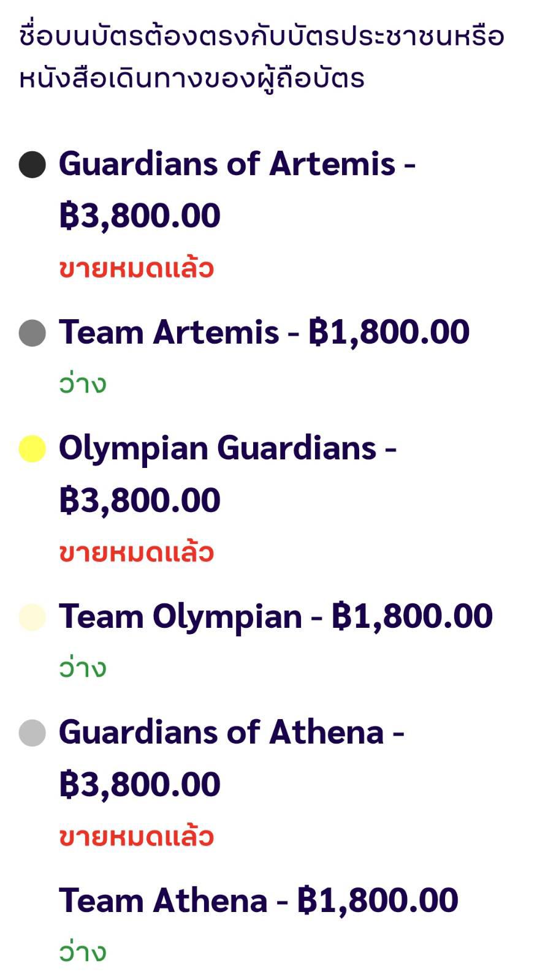Choose the Team Athena ticket option
This screenshot has width=548, height=980.
point(258,900)
